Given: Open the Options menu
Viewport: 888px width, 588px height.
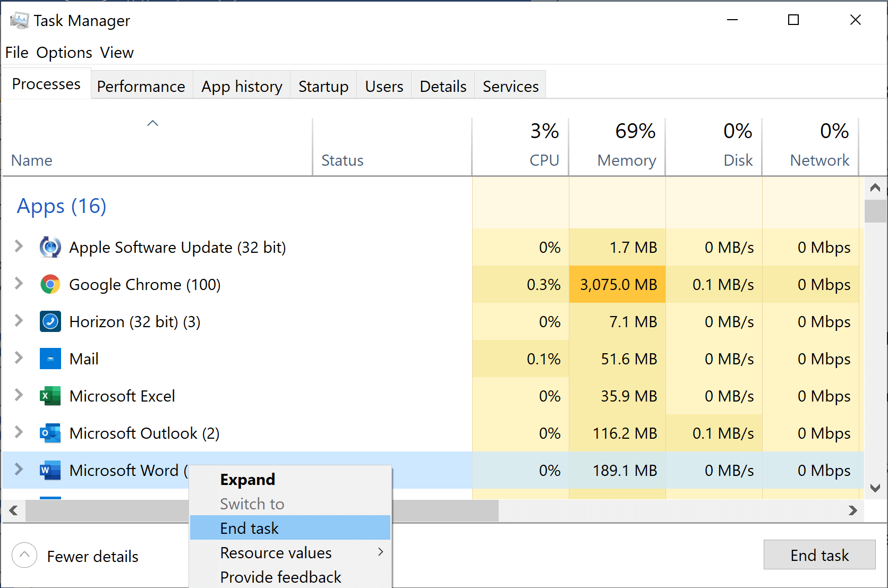Looking at the screenshot, I should tap(64, 53).
